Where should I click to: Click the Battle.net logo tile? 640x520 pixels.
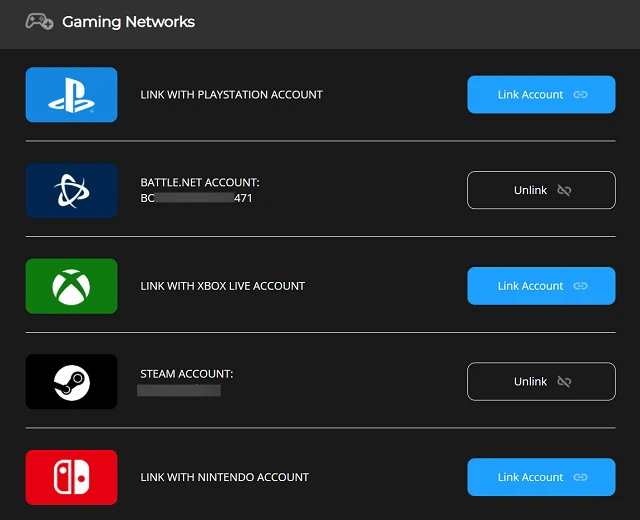click(x=71, y=190)
